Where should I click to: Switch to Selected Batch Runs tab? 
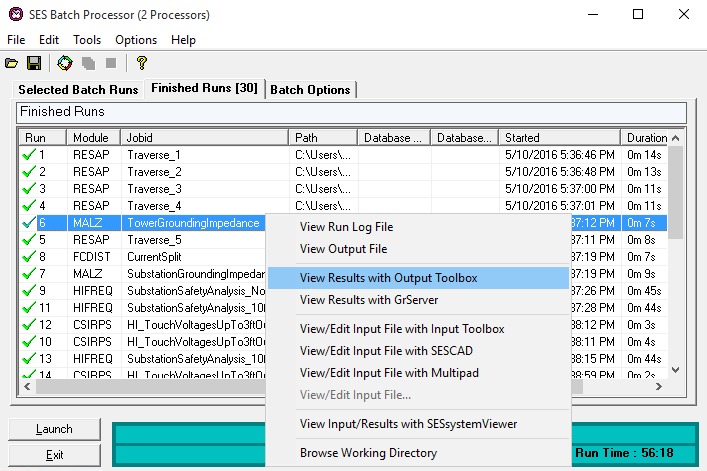click(78, 90)
